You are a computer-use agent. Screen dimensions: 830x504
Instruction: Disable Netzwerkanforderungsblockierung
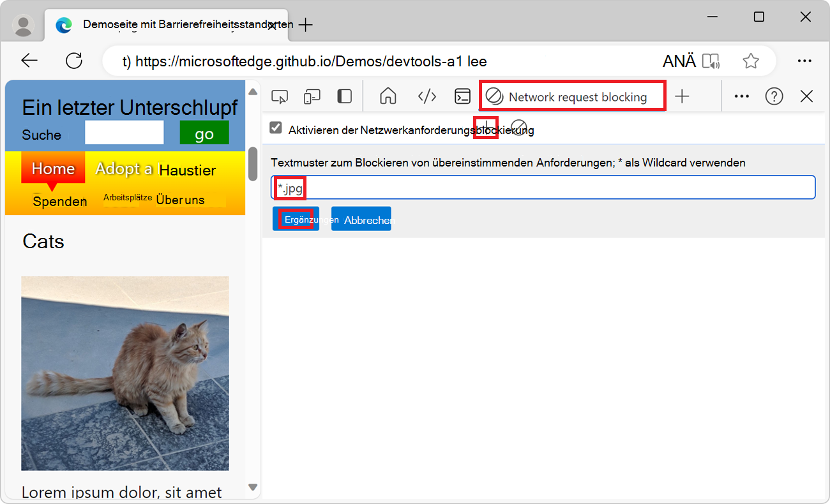point(275,128)
